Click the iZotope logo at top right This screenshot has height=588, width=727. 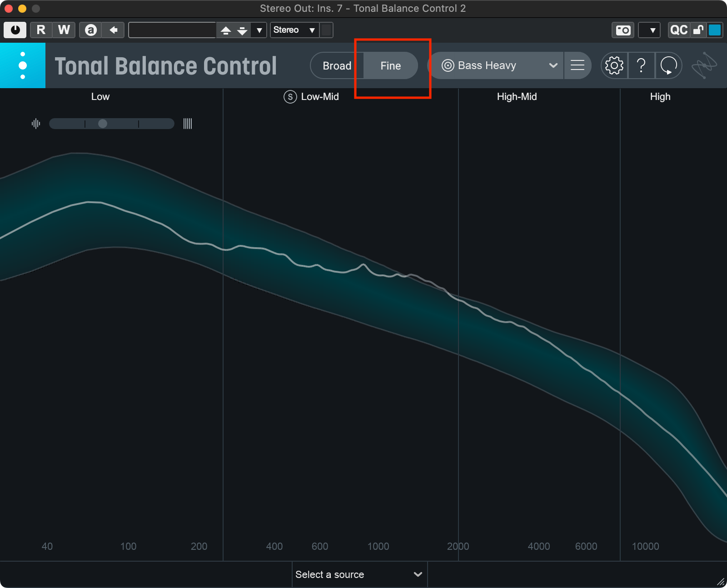click(x=704, y=65)
